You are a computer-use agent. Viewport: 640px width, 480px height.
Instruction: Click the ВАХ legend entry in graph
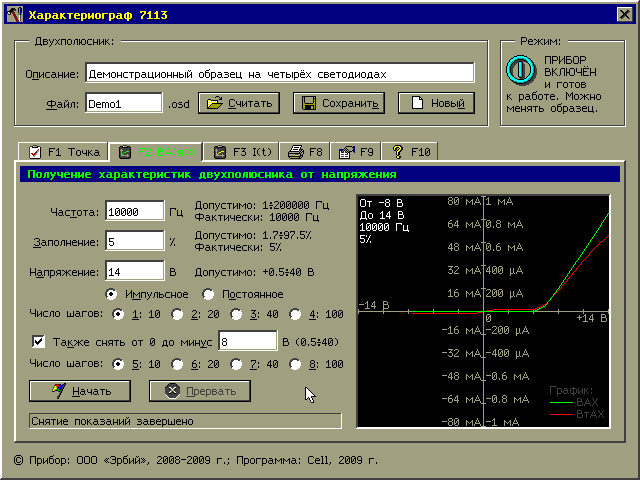[574, 402]
